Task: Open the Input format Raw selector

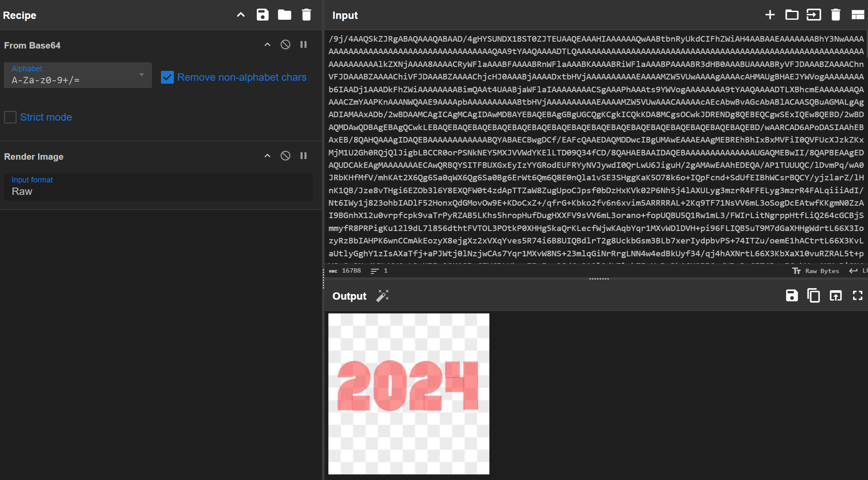Action: click(x=158, y=187)
